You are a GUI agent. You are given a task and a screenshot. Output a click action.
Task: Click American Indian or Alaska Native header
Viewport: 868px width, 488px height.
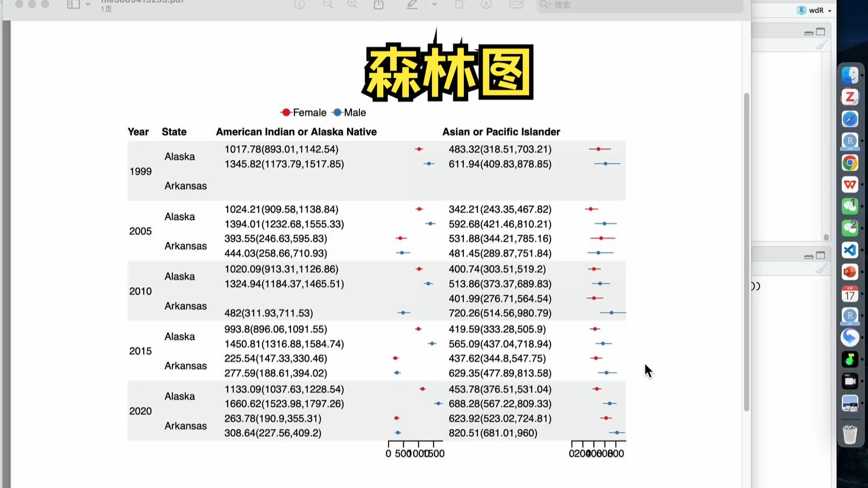click(x=296, y=132)
